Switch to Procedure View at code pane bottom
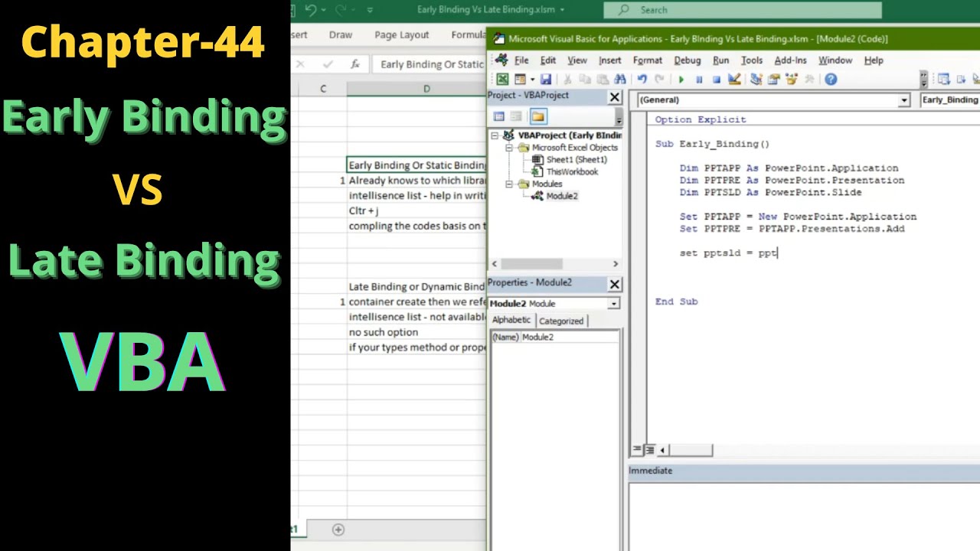Viewport: 980px width, 551px height. click(637, 450)
